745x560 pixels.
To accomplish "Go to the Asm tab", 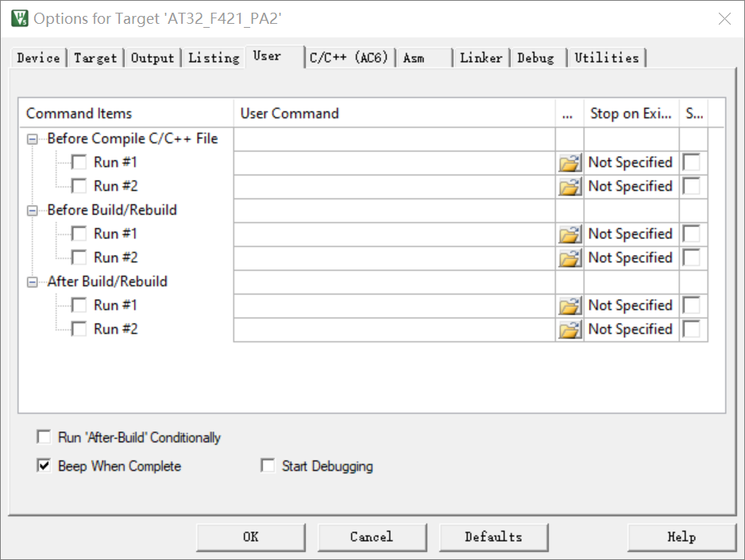I will click(424, 58).
